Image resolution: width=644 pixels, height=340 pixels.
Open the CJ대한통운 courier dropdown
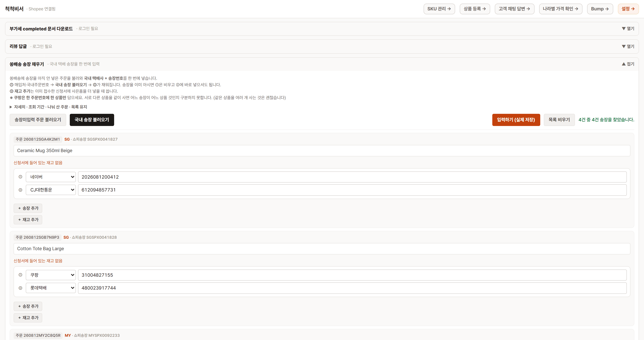click(x=51, y=190)
